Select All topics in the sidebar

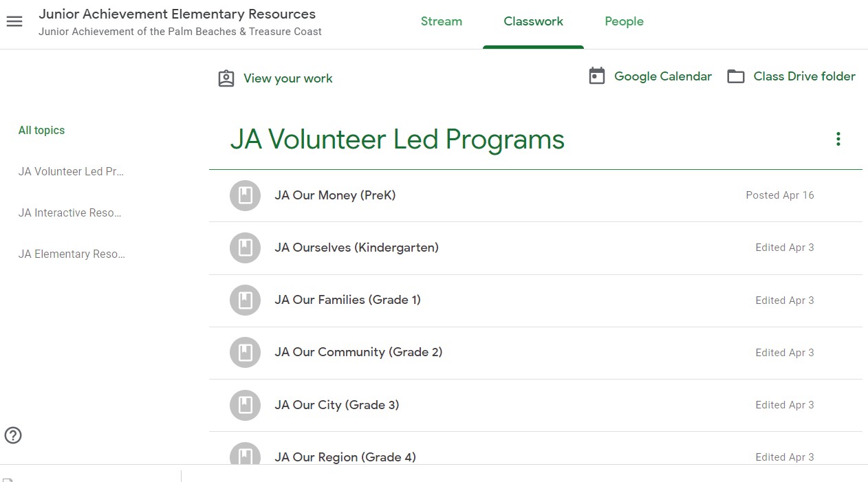tap(41, 131)
